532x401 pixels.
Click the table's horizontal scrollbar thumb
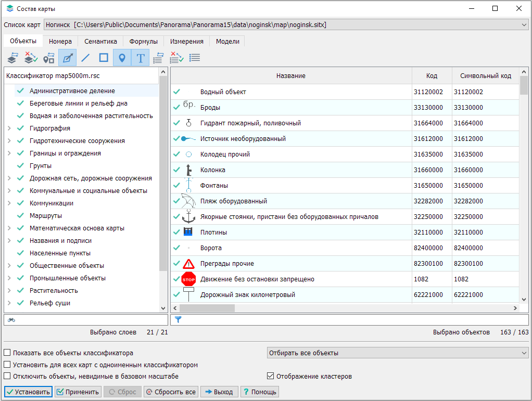[x=207, y=308]
